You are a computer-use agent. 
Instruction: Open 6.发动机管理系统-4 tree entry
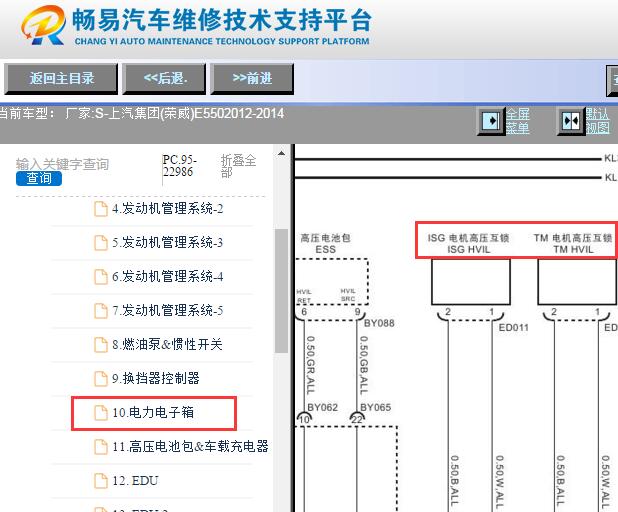coord(168,276)
